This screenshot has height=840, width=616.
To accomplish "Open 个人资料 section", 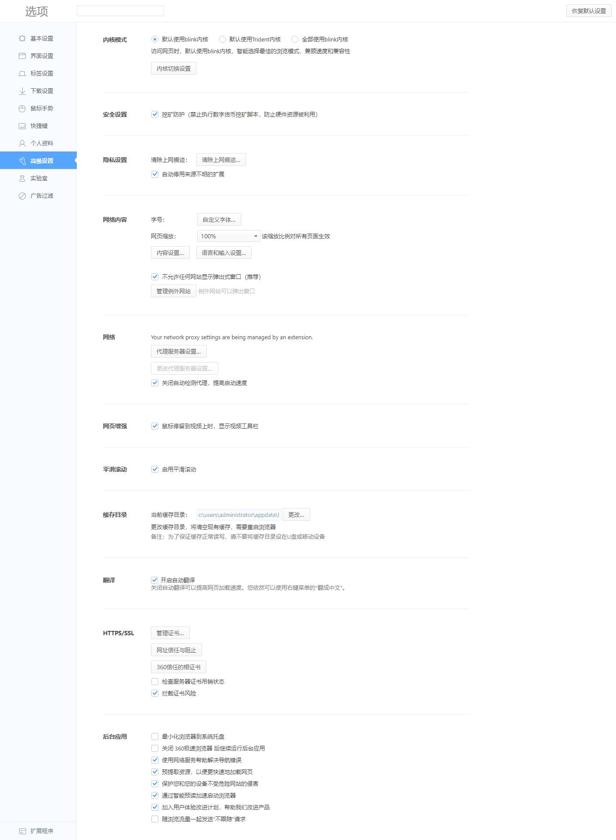I will pos(38,143).
